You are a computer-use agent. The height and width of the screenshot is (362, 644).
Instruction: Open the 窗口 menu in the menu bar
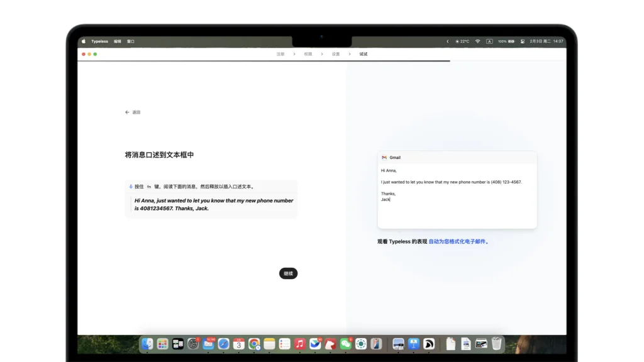point(131,41)
